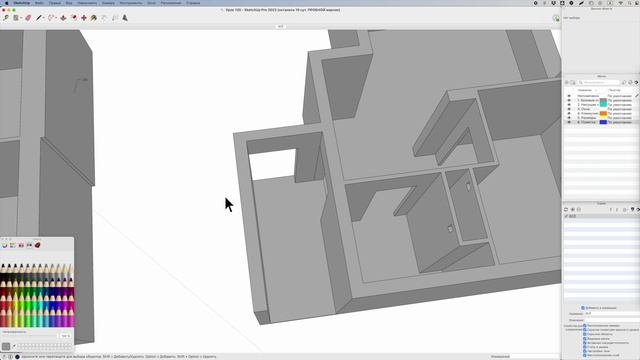Click the opacity percentage field in Colors
The width and height of the screenshot is (640, 360).
click(x=66, y=336)
